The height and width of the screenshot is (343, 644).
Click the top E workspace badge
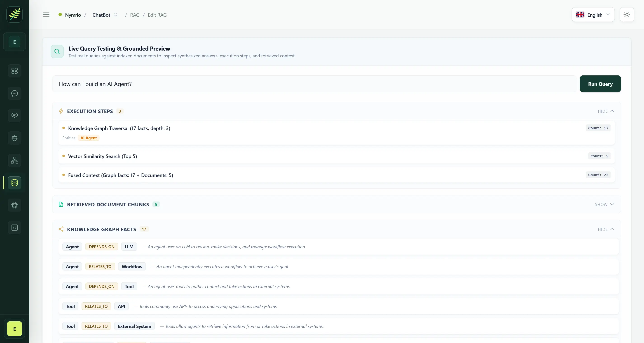tap(14, 42)
